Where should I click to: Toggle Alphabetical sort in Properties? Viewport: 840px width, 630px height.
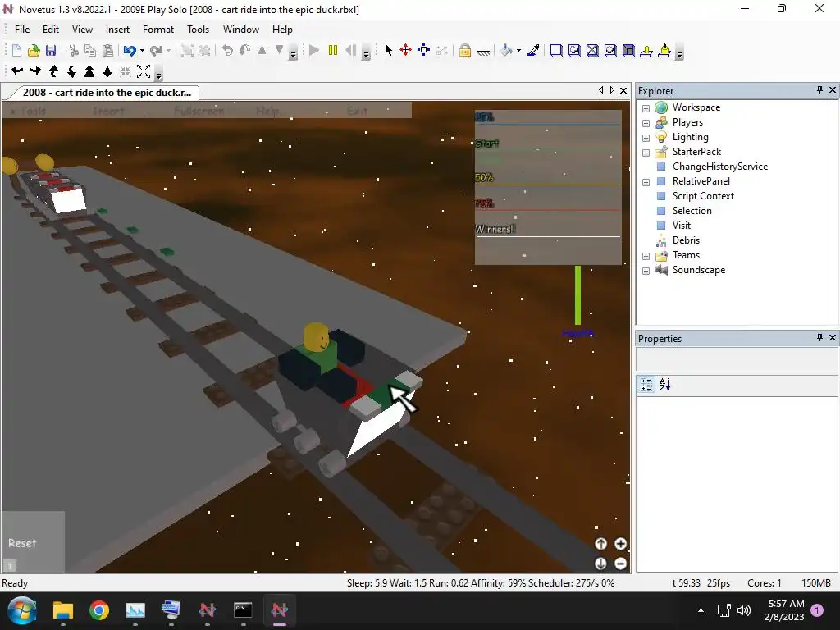pos(664,385)
